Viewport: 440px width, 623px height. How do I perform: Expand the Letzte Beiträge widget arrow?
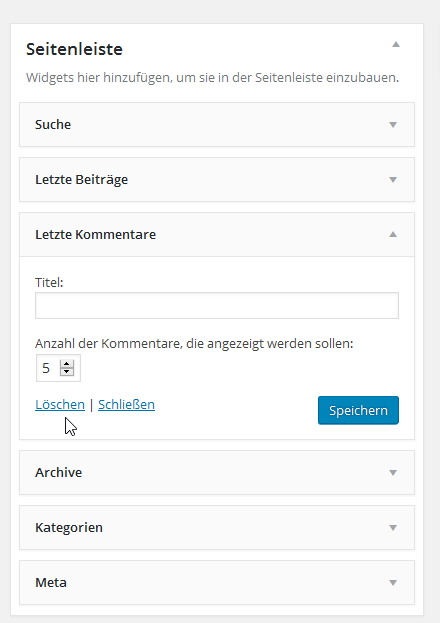pos(393,180)
